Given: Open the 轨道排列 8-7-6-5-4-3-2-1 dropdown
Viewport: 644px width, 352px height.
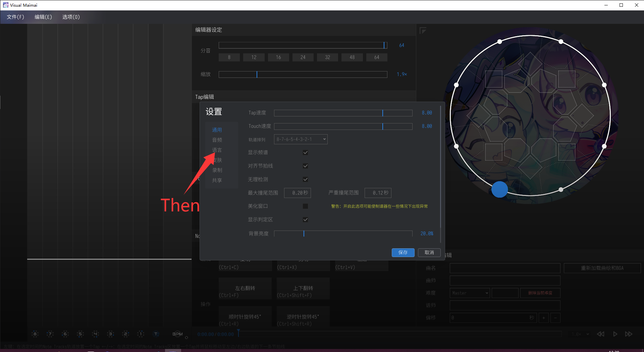Looking at the screenshot, I should pyautogui.click(x=301, y=139).
